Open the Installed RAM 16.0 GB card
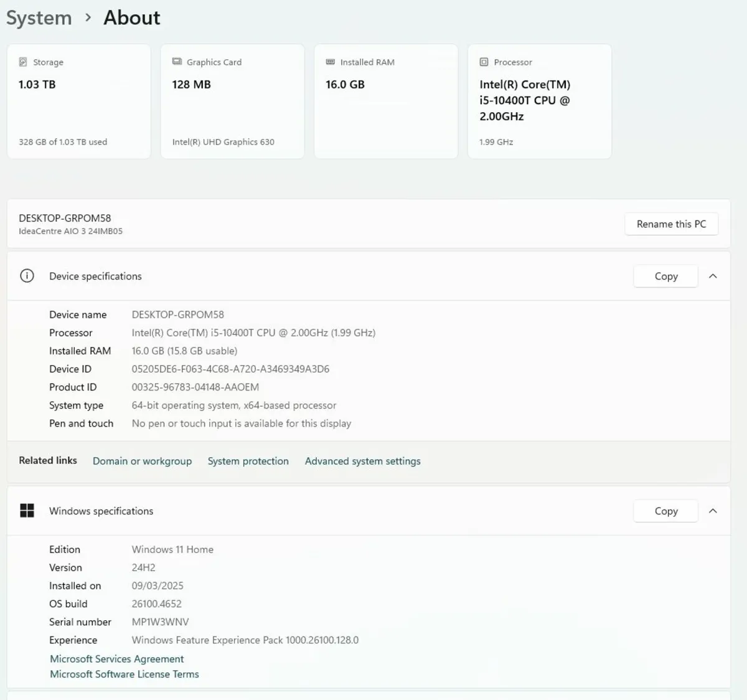This screenshot has width=747, height=700. [386, 102]
